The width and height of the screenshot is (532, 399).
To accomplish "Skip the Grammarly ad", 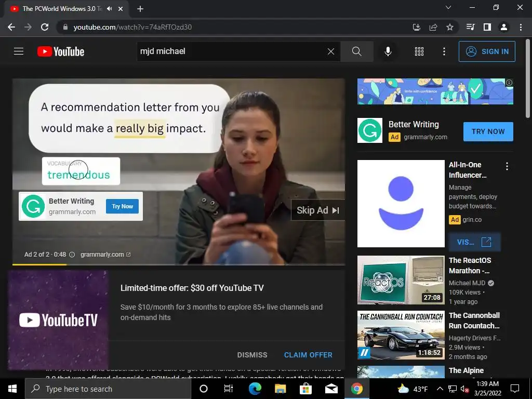I will coord(318,210).
